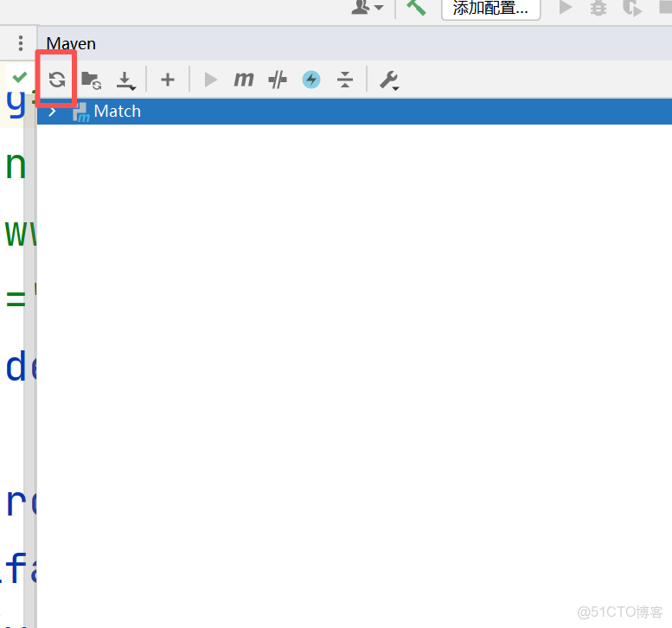Image resolution: width=672 pixels, height=628 pixels.
Task: Run Maven build play icon
Action: click(210, 80)
